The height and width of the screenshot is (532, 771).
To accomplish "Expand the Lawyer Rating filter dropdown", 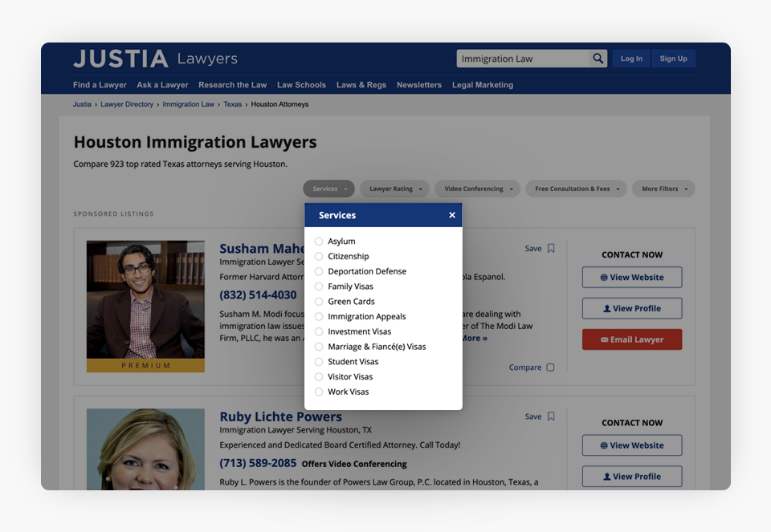I will 395,189.
